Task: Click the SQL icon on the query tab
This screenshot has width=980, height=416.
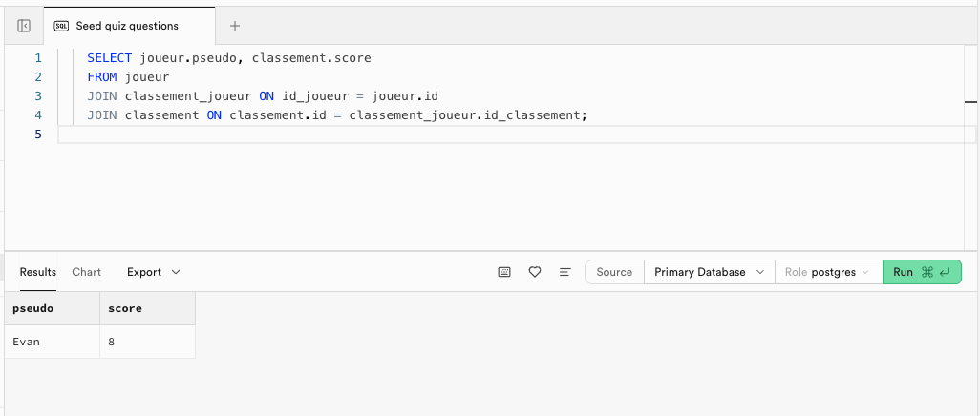Action: [x=62, y=26]
